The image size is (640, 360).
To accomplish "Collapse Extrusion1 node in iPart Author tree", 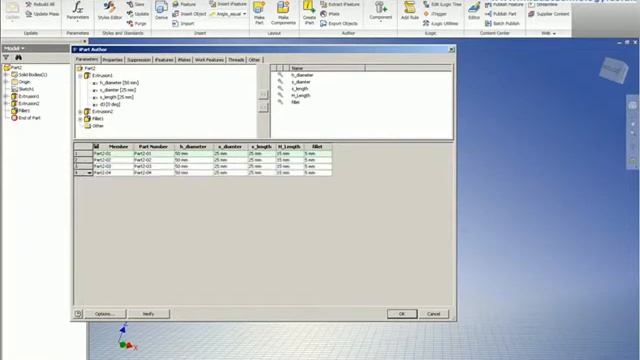I will click(80, 76).
